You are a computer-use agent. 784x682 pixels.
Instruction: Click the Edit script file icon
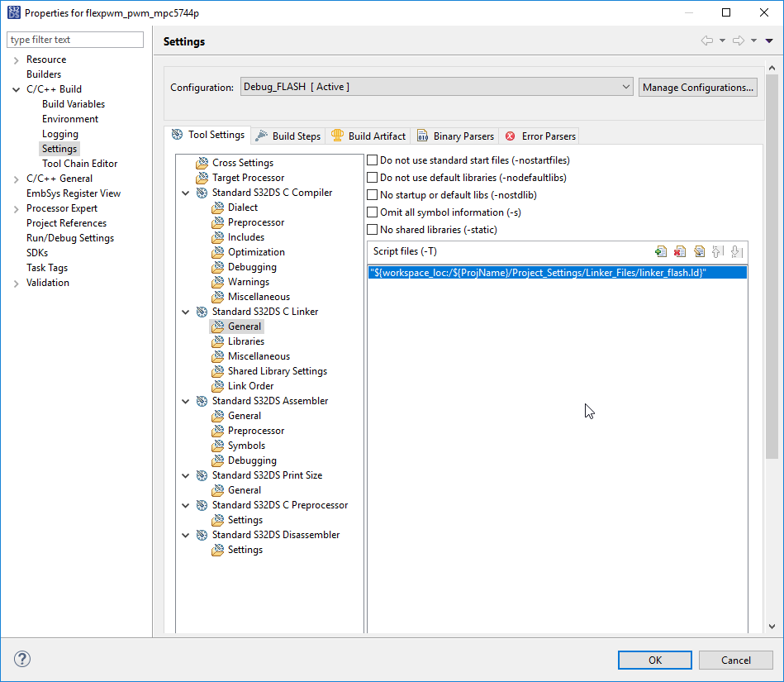[699, 251]
